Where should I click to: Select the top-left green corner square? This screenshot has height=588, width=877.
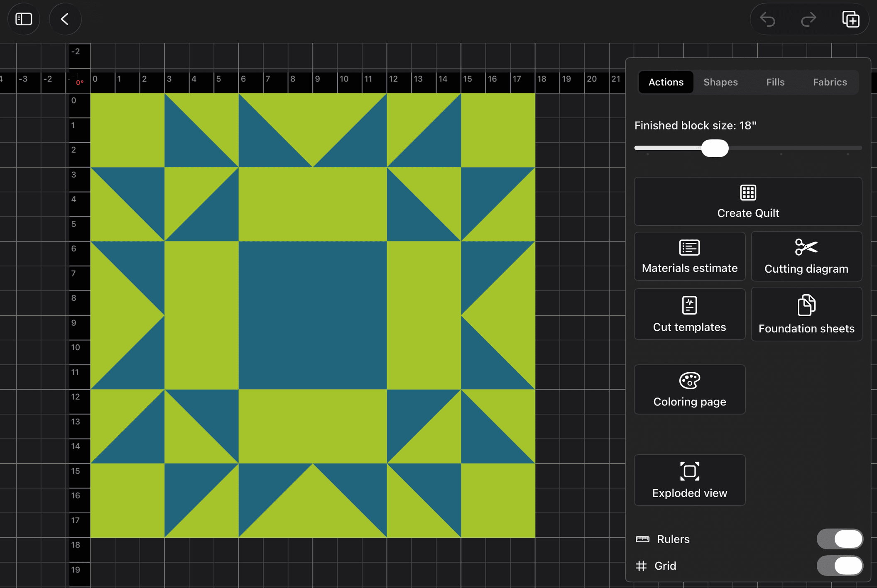tap(127, 130)
